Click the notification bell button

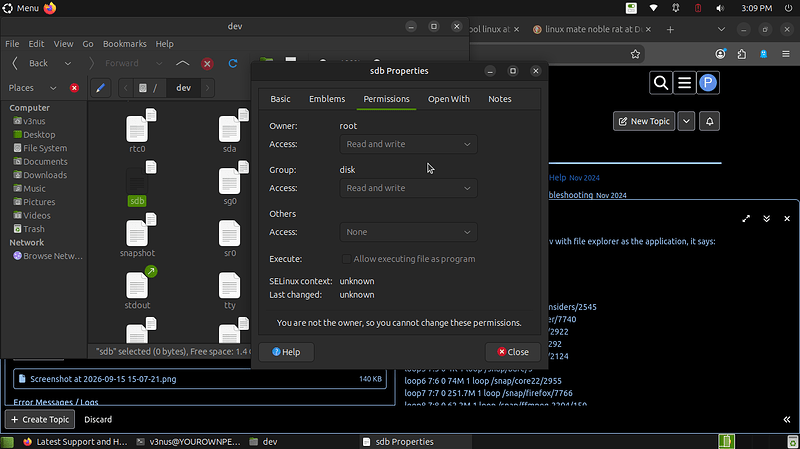[x=709, y=121]
